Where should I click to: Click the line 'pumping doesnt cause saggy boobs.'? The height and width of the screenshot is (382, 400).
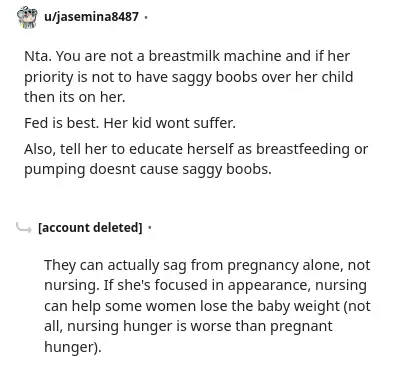pyautogui.click(x=148, y=170)
